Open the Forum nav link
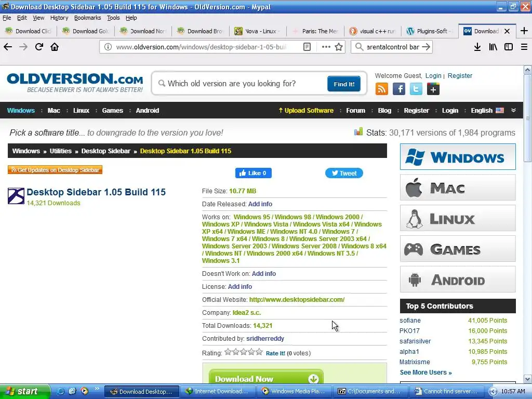The image size is (532, 399). click(355, 110)
